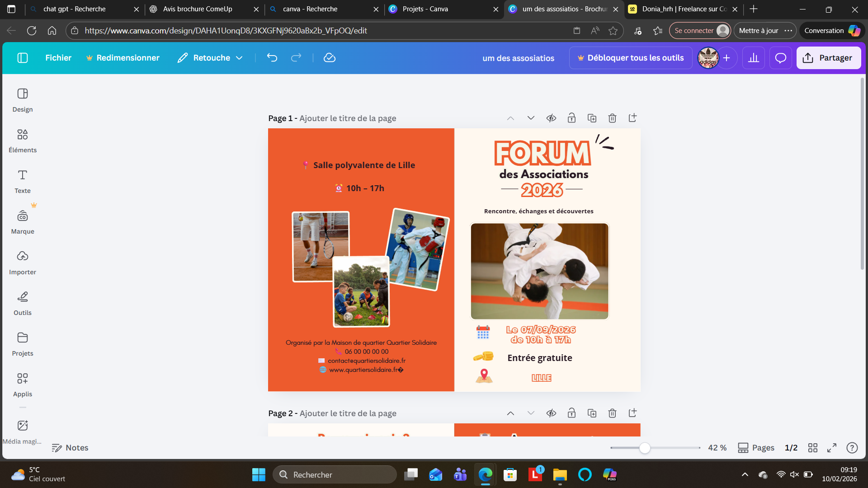Open the analytics bar chart icon
Viewport: 868px width, 488px height.
753,58
